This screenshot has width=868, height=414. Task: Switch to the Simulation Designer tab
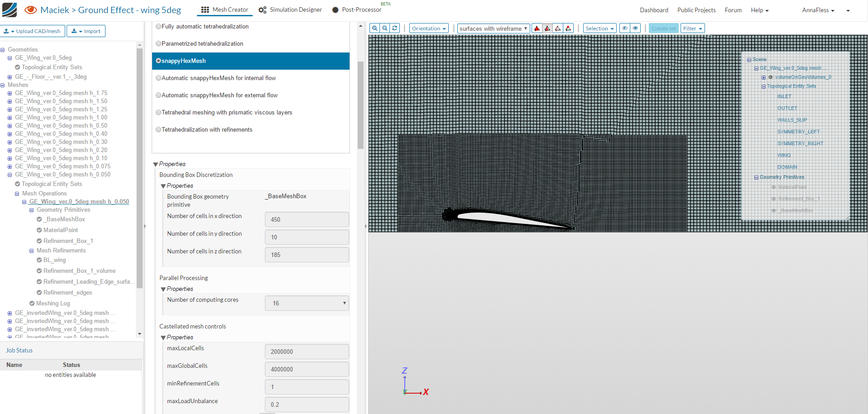[290, 10]
